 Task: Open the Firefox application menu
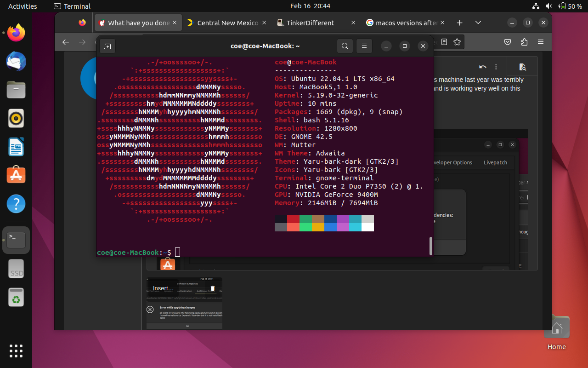point(541,42)
